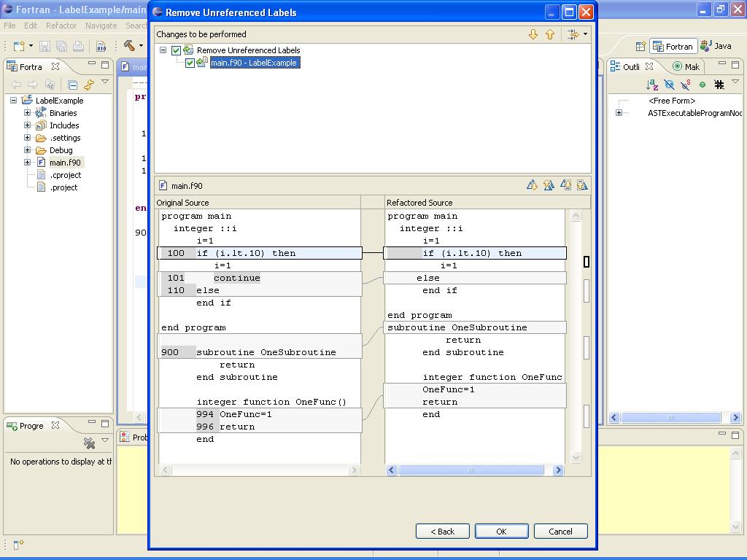Confirm refactoring with OK button

coord(502,532)
